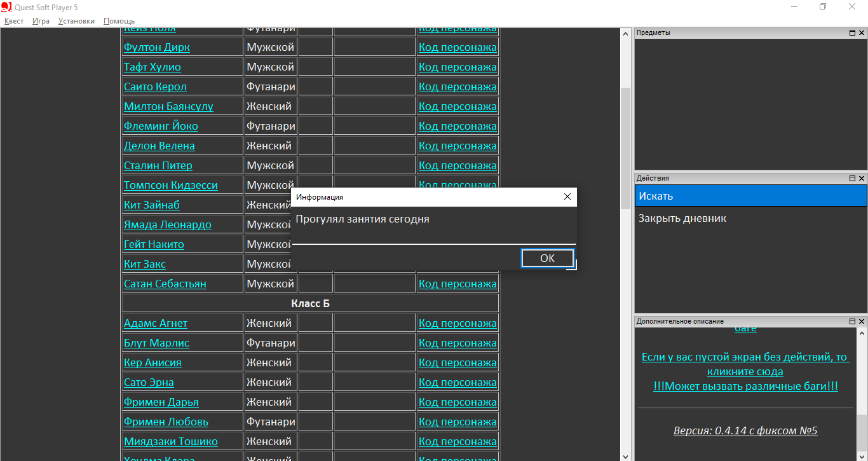
Task: Select the Искать action
Action: (750, 196)
